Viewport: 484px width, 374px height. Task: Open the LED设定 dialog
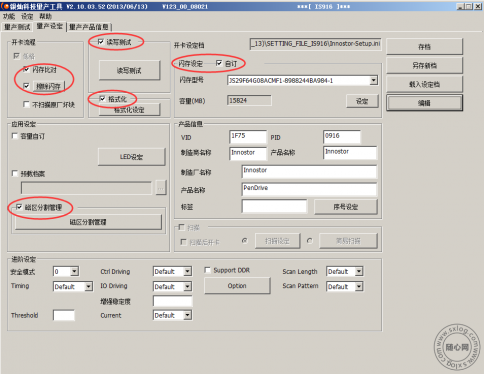click(x=131, y=157)
